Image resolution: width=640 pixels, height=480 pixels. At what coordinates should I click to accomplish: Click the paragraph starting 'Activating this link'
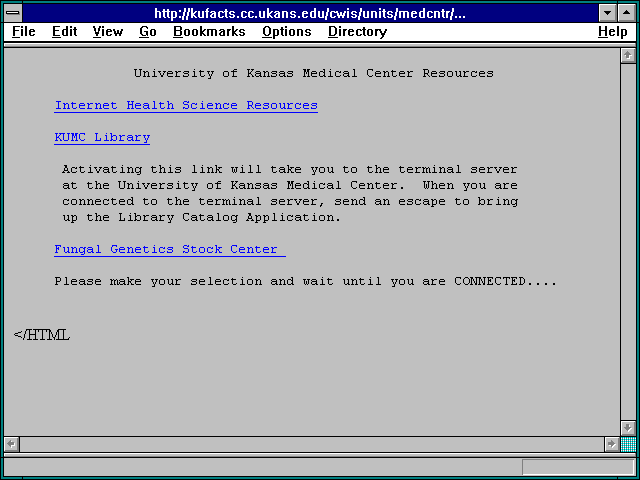tap(290, 193)
